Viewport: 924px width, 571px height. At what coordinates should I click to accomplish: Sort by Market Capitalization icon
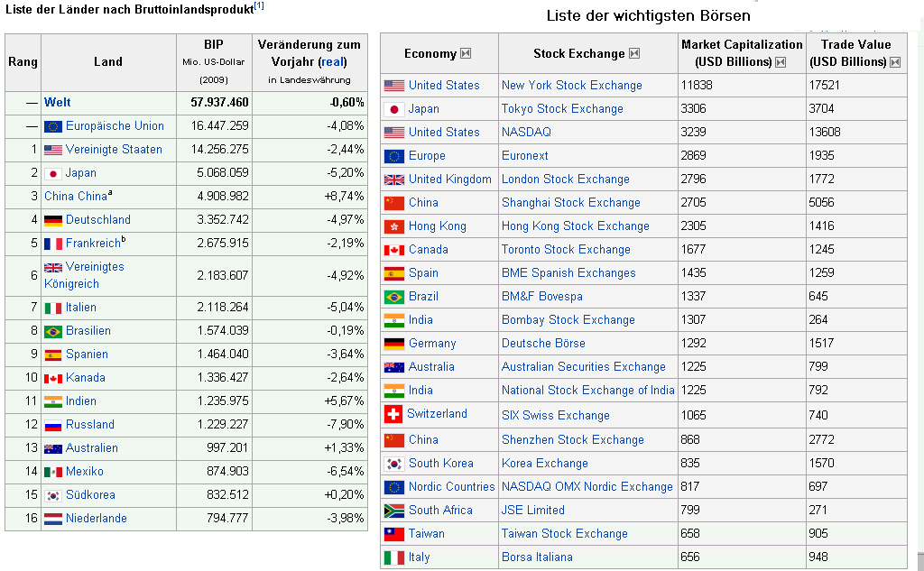click(781, 62)
